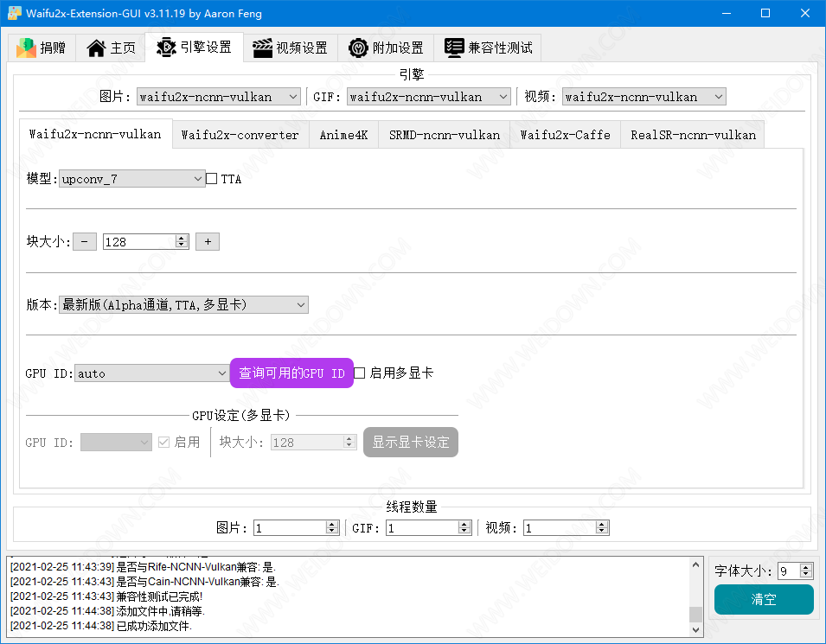Step the 字体大小 font size spinner

click(806, 571)
